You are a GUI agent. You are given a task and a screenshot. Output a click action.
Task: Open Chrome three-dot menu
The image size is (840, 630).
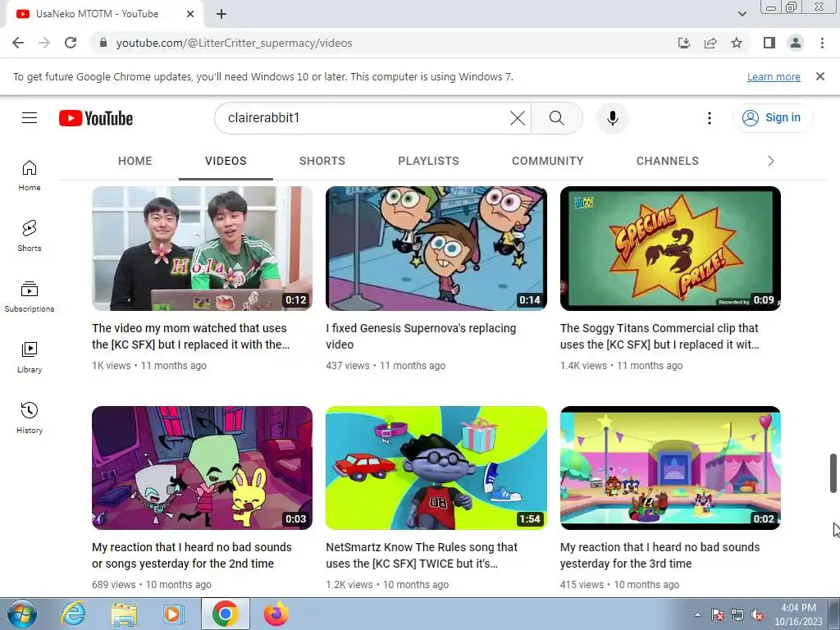click(822, 43)
